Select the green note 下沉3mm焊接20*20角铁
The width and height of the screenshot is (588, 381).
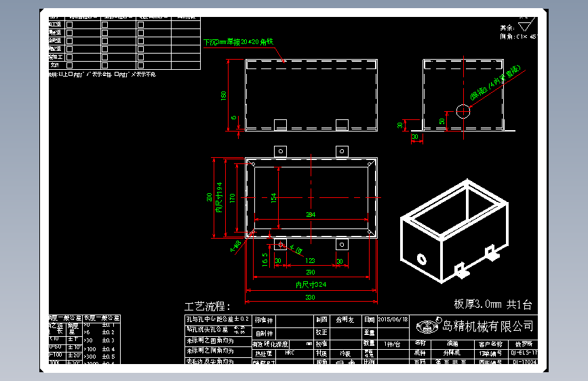pyautogui.click(x=239, y=42)
